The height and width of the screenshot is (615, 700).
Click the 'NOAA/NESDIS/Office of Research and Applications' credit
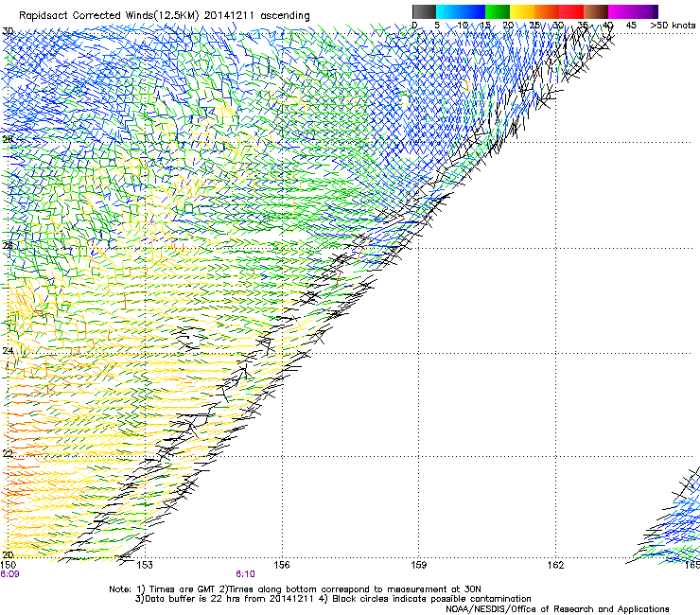(x=557, y=609)
